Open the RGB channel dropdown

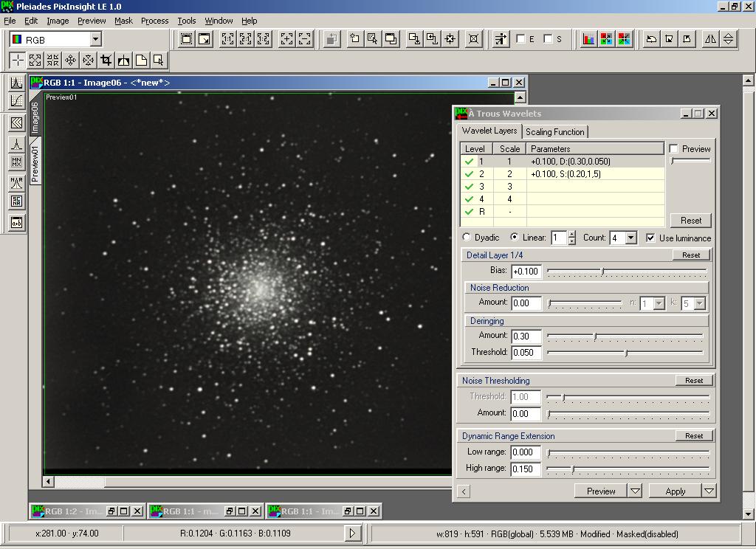95,39
